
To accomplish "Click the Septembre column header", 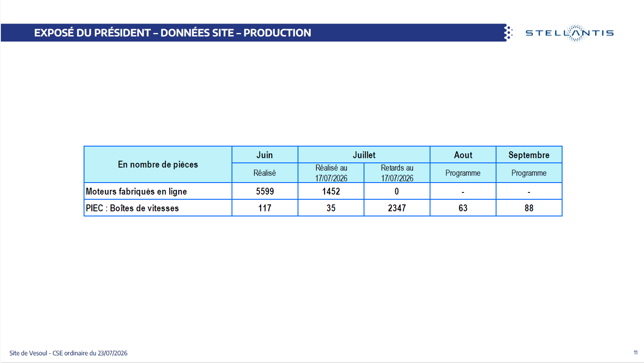I will [529, 155].
